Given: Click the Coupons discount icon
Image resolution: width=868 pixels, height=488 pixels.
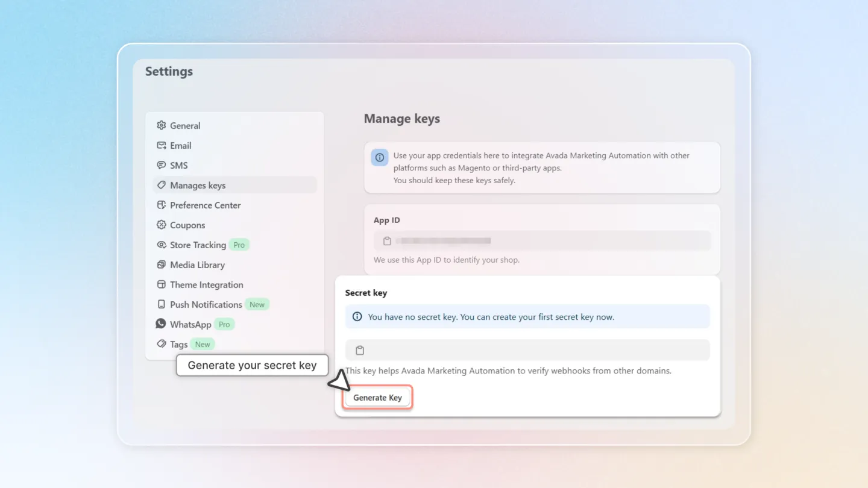Looking at the screenshot, I should click(x=161, y=225).
